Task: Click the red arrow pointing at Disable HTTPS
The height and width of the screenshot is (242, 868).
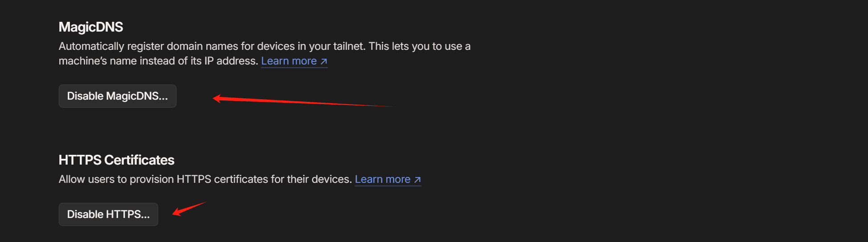Action: tap(189, 209)
